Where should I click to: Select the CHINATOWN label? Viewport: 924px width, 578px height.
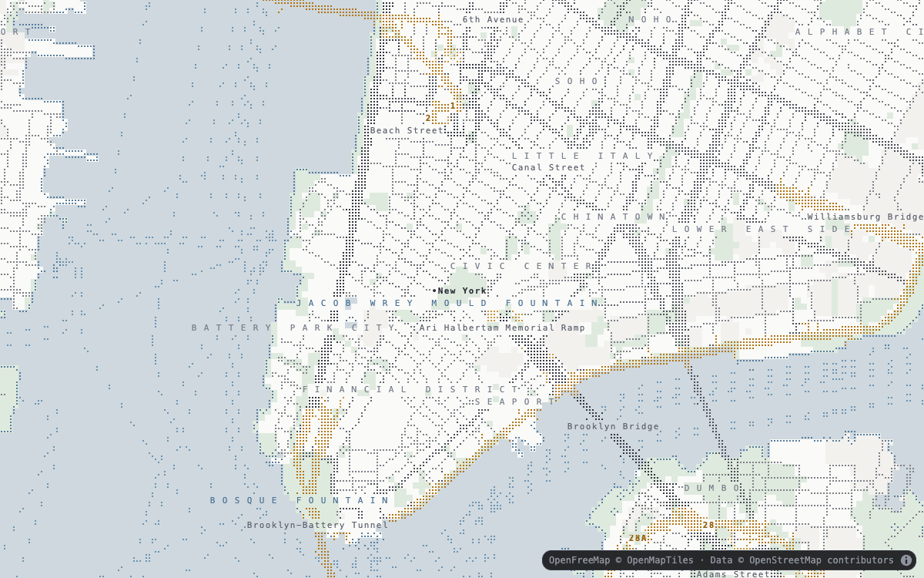coord(614,217)
